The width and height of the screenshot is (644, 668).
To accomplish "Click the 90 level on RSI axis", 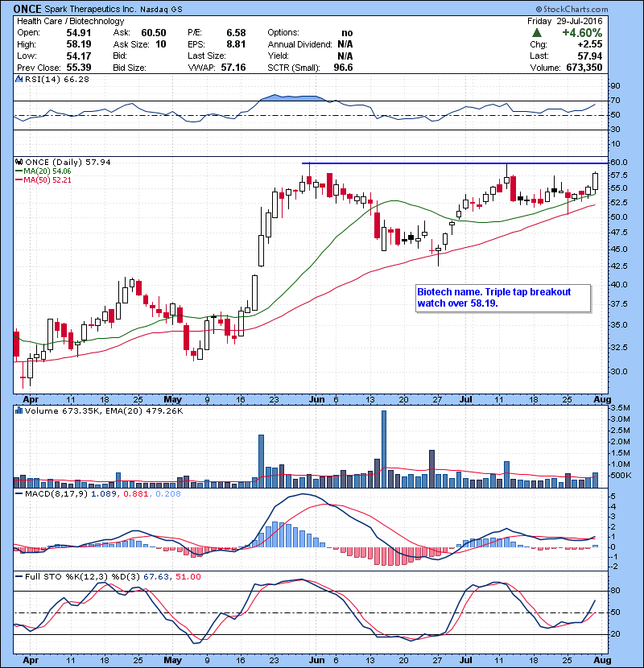I will [x=616, y=86].
